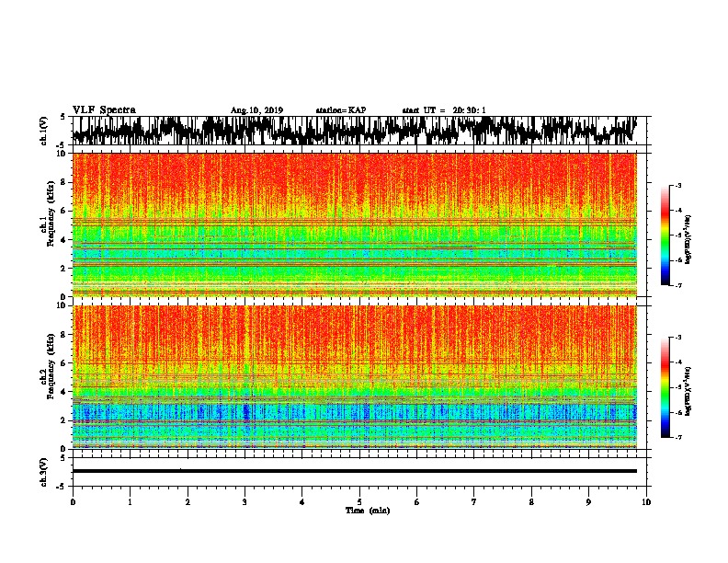Click the date text "Aug.10, 2019"

256,110
